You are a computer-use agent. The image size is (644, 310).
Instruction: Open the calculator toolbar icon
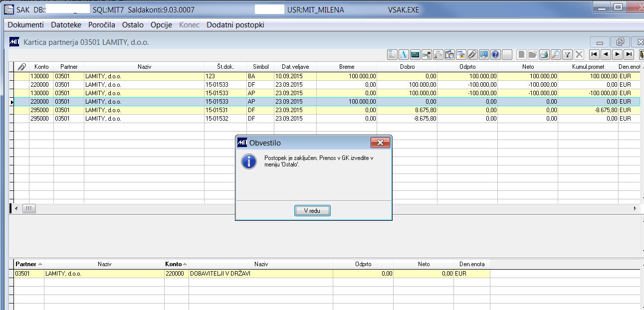point(415,54)
